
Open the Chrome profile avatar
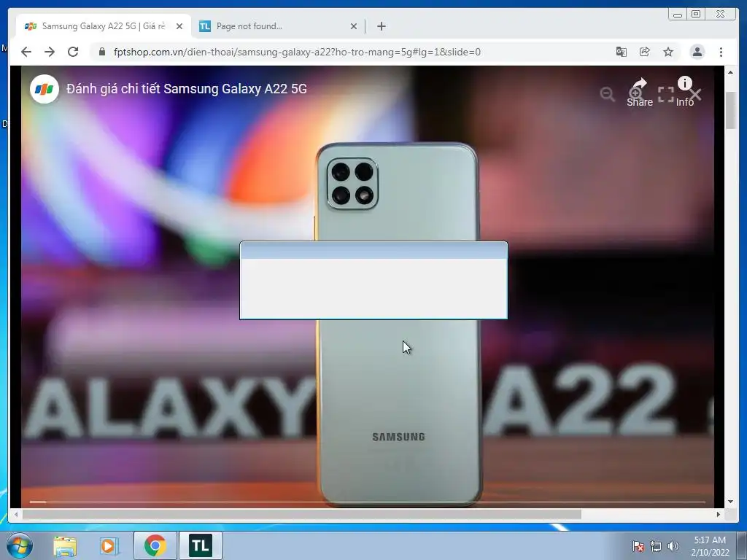pos(697,52)
